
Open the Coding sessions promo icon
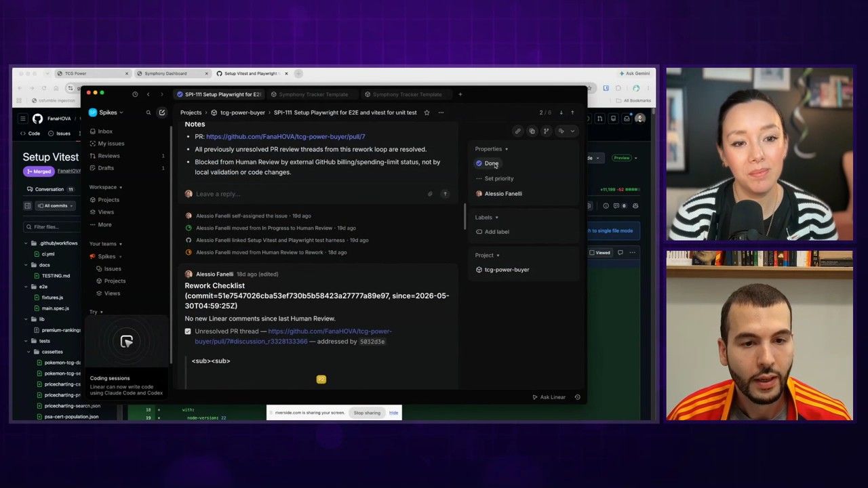coord(127,342)
